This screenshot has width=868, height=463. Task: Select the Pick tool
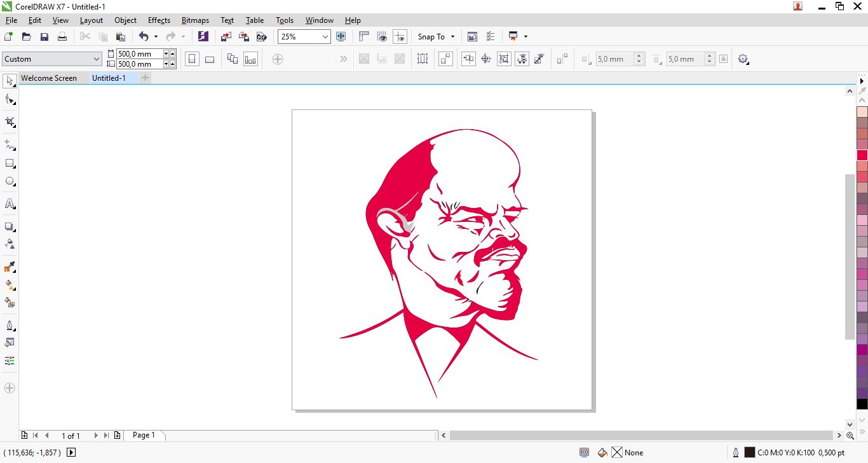[10, 81]
